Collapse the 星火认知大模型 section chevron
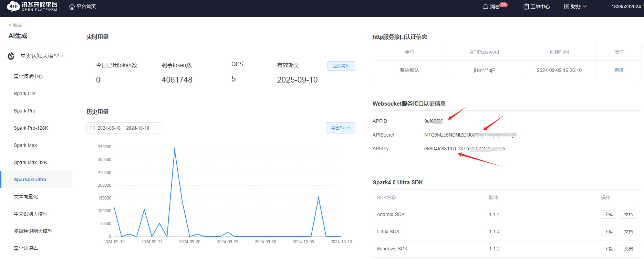 (x=63, y=56)
